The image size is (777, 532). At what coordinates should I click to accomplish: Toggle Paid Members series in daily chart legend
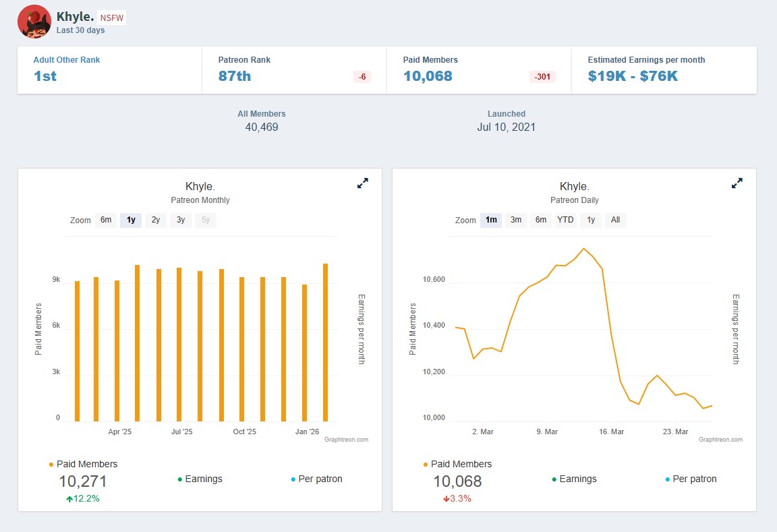click(x=457, y=464)
